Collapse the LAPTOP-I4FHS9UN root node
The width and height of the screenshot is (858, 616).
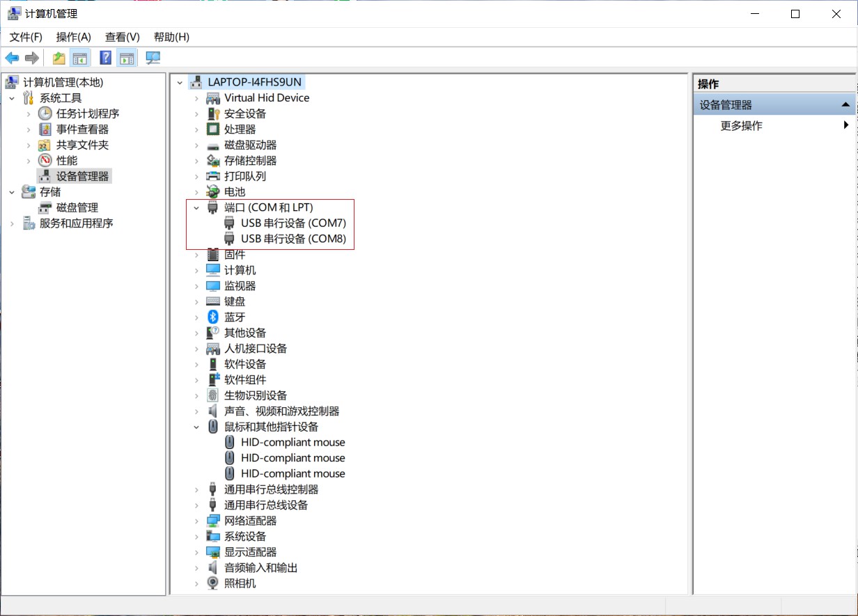pos(180,82)
